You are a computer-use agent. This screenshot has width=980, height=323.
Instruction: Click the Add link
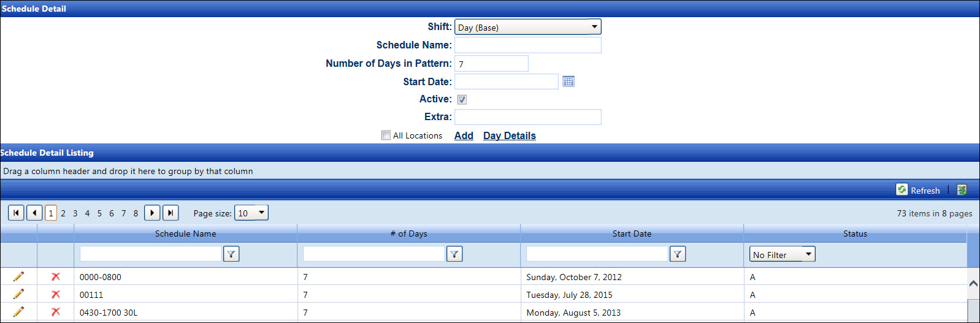[464, 135]
